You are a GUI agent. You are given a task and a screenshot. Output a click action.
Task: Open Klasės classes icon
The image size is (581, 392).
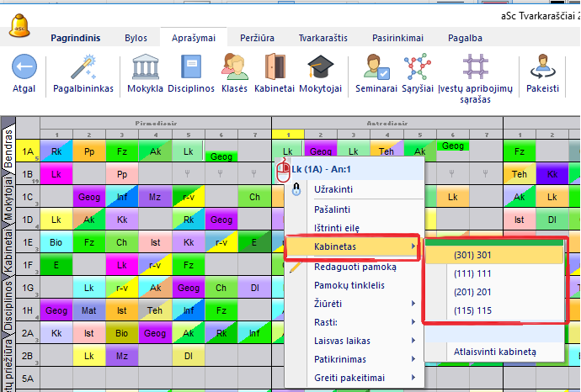coord(235,67)
